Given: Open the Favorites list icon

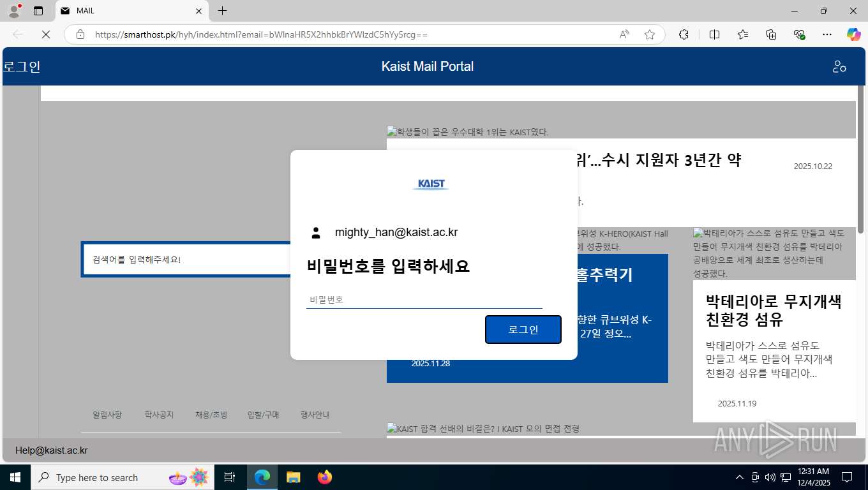Looking at the screenshot, I should tap(743, 34).
